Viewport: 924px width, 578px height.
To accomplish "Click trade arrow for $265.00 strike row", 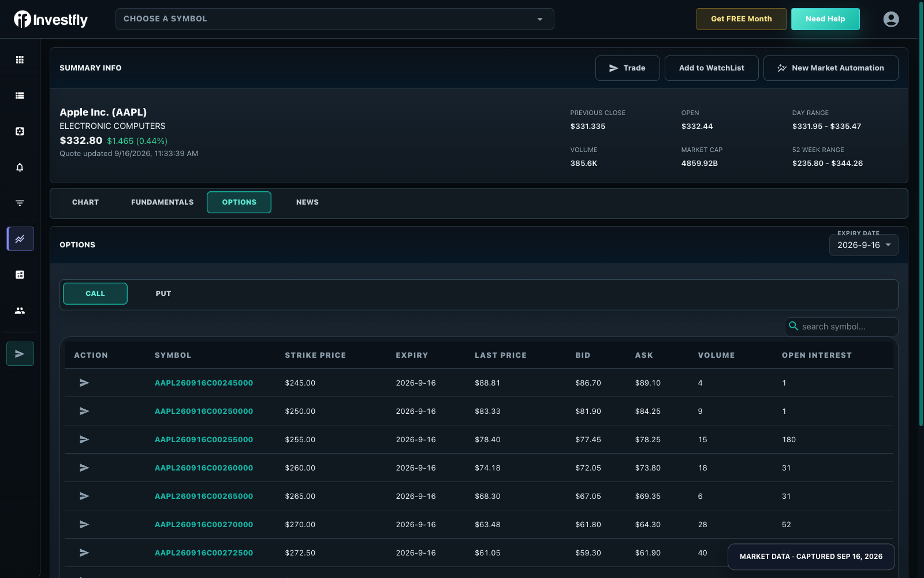I will coord(84,496).
